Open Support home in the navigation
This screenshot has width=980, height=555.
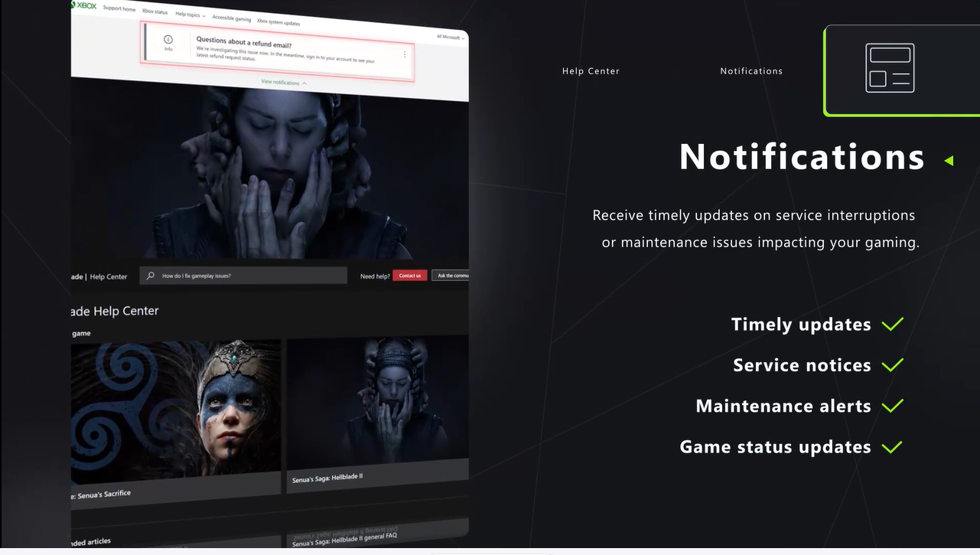click(x=119, y=9)
